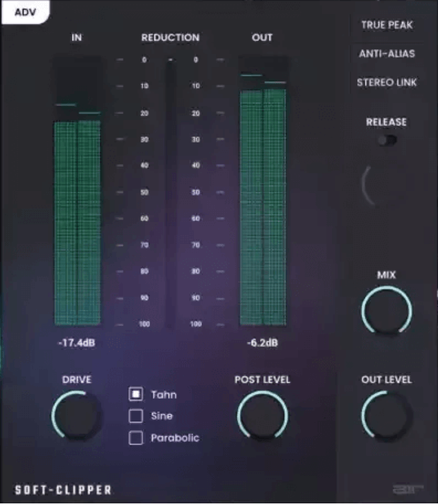Select the Tahn clipping mode checkbox

point(136,394)
